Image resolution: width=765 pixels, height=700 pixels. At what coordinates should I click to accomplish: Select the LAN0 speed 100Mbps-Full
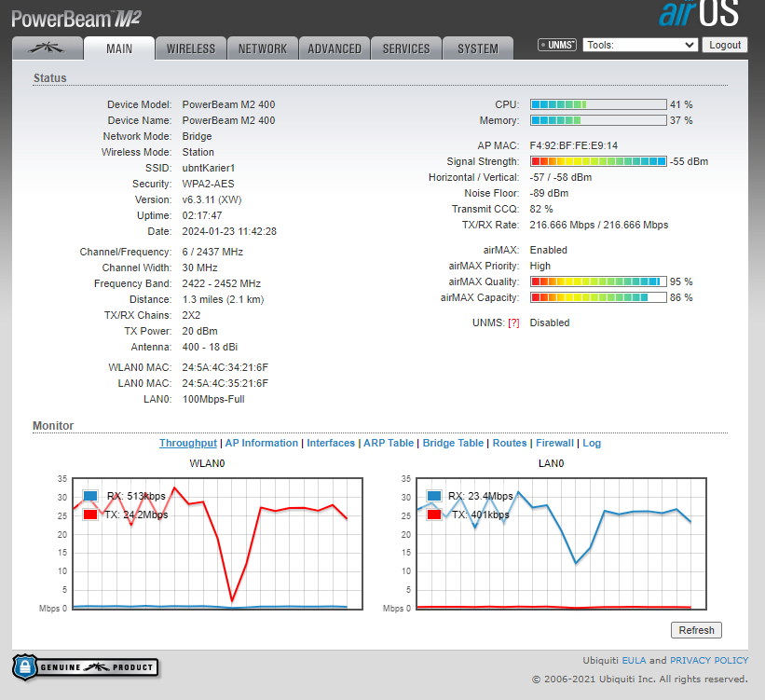tap(213, 399)
